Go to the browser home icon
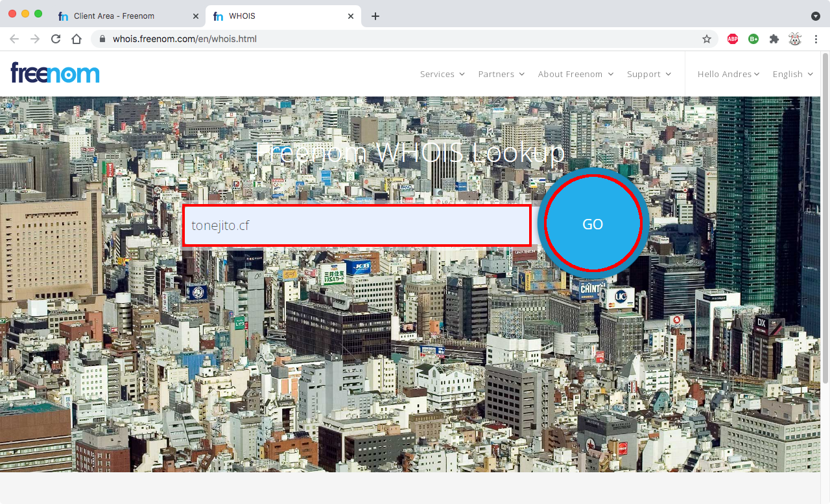 (x=77, y=39)
